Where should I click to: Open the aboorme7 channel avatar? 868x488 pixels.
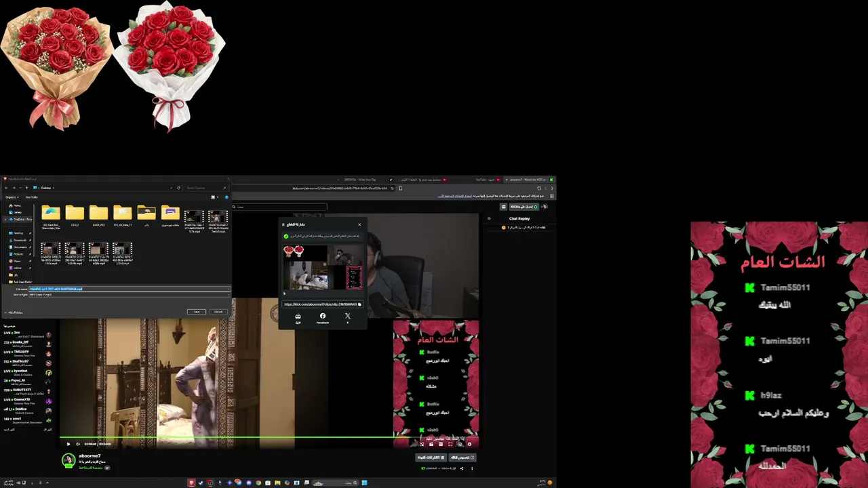point(68,460)
